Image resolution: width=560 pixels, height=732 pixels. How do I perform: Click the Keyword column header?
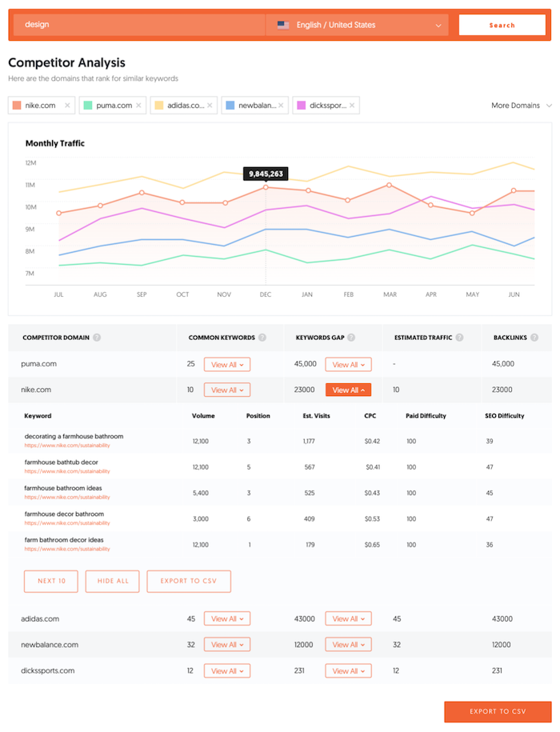click(38, 416)
